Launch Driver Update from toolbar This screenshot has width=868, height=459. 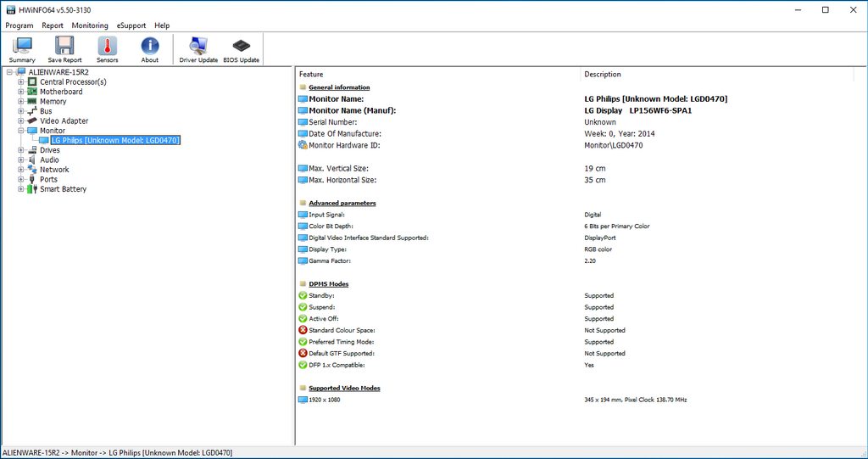click(x=198, y=49)
